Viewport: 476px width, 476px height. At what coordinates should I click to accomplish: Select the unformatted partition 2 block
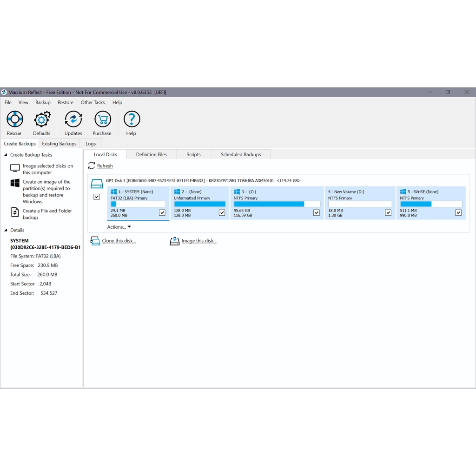pos(199,203)
